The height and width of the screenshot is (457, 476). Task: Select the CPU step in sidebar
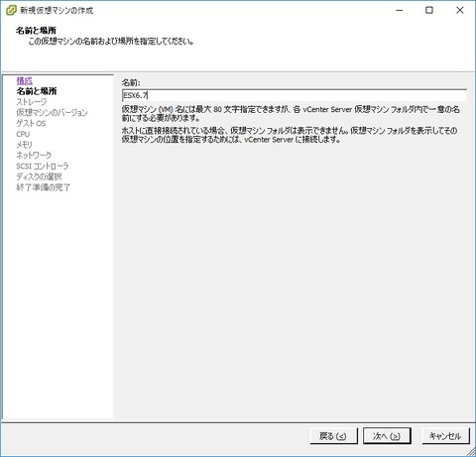click(23, 134)
